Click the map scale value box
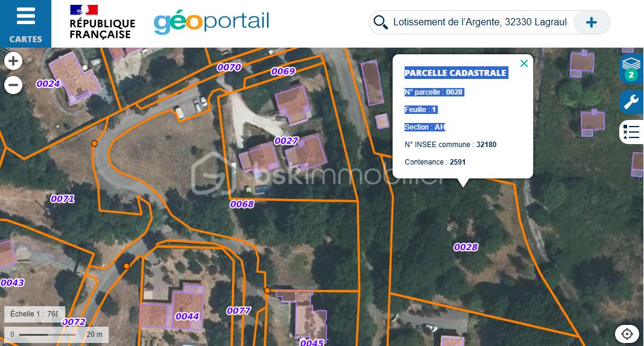 (x=35, y=314)
